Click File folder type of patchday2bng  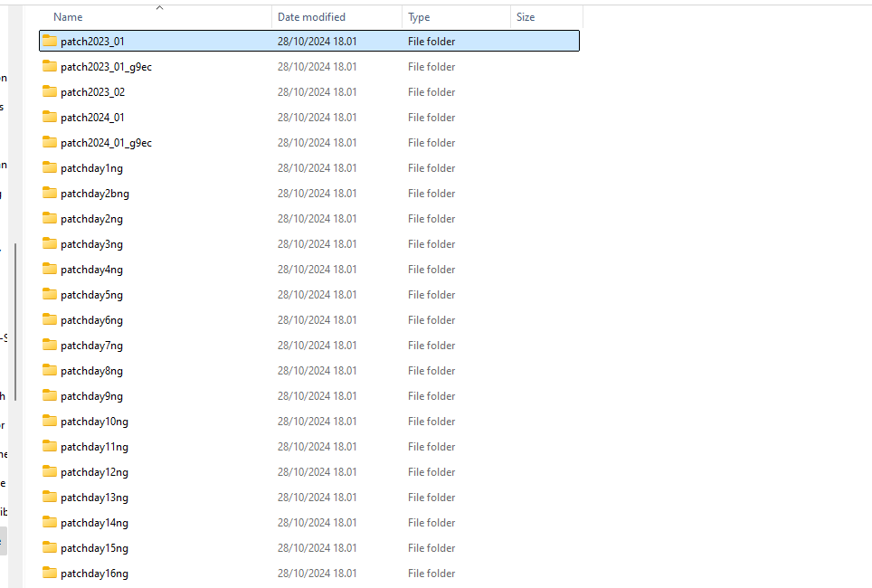431,193
